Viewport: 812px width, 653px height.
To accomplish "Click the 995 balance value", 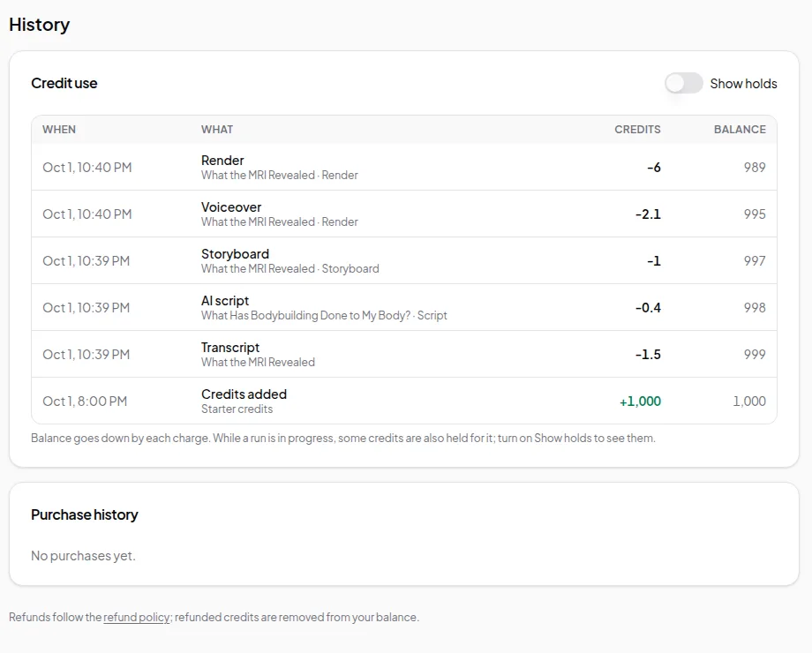I will point(755,214).
